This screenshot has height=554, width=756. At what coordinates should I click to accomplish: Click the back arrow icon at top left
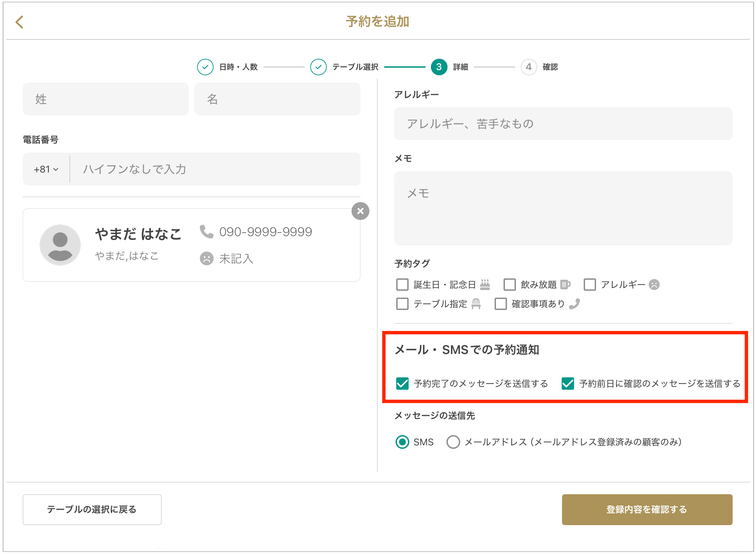point(20,22)
